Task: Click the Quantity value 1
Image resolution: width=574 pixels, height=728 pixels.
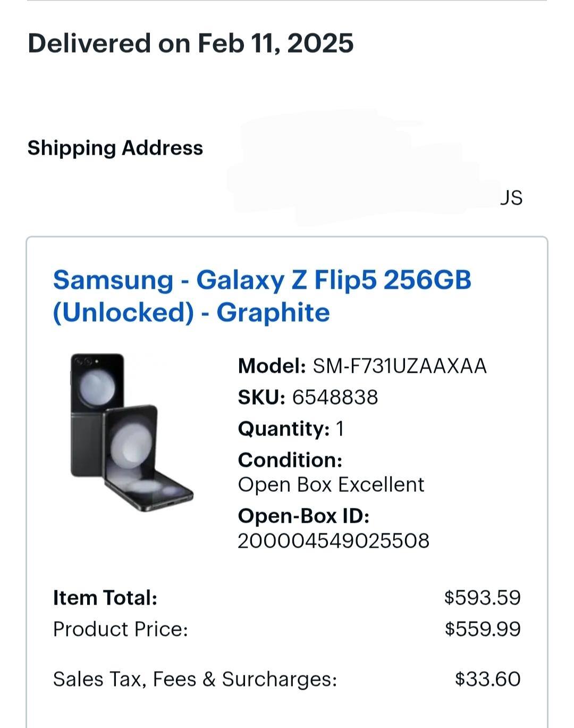Action: click(340, 429)
